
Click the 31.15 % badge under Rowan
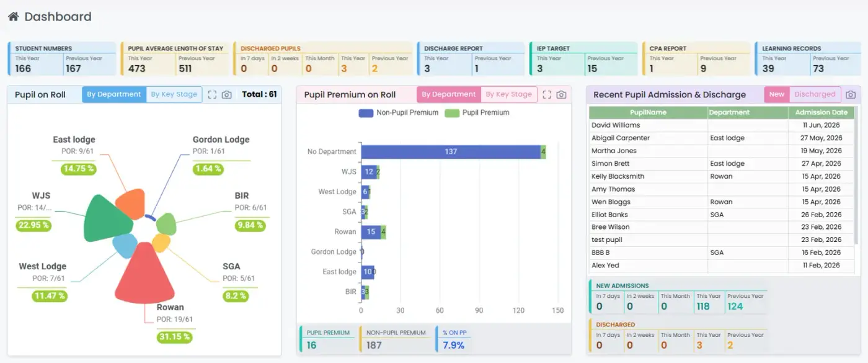(174, 337)
